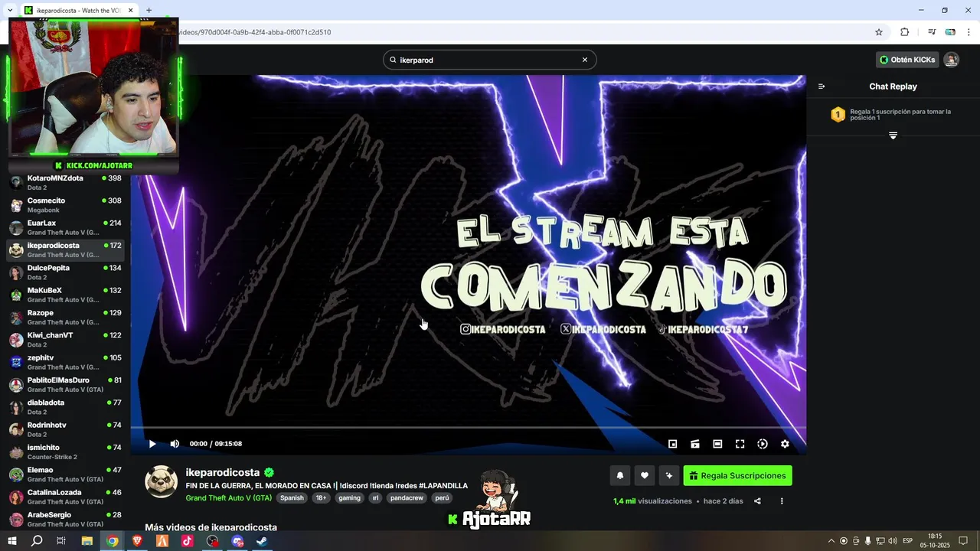This screenshot has width=980, height=551.
Task: Open Windows Start menu
Action: click(x=12, y=541)
